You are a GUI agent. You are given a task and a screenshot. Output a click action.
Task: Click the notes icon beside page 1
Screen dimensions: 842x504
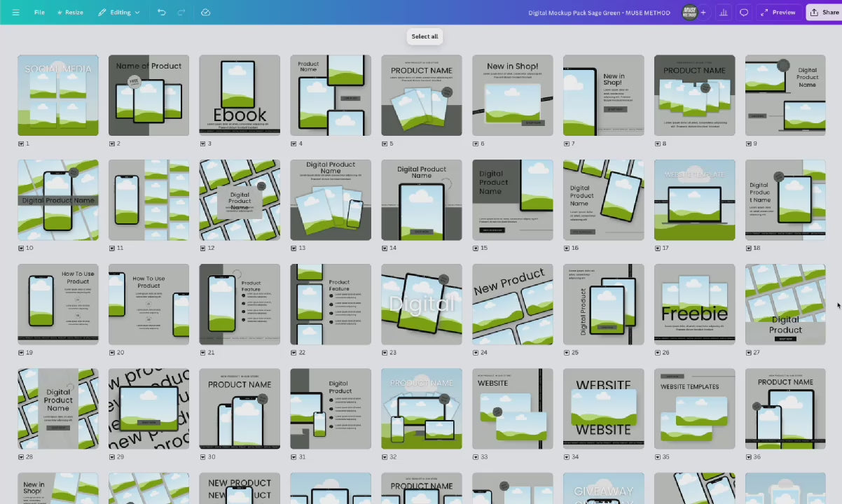pyautogui.click(x=21, y=143)
